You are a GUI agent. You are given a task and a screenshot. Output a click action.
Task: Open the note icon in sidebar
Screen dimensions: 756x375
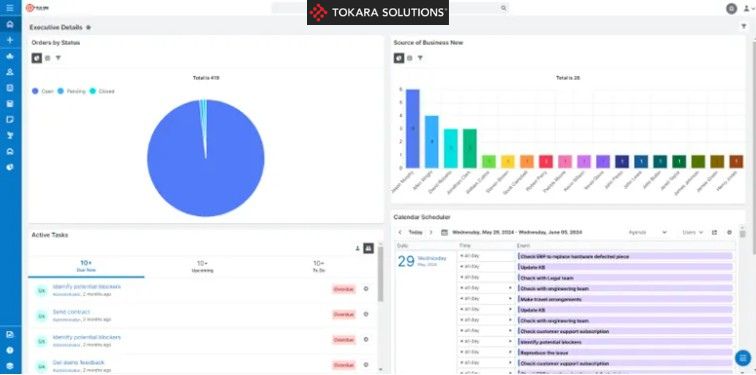click(10, 120)
